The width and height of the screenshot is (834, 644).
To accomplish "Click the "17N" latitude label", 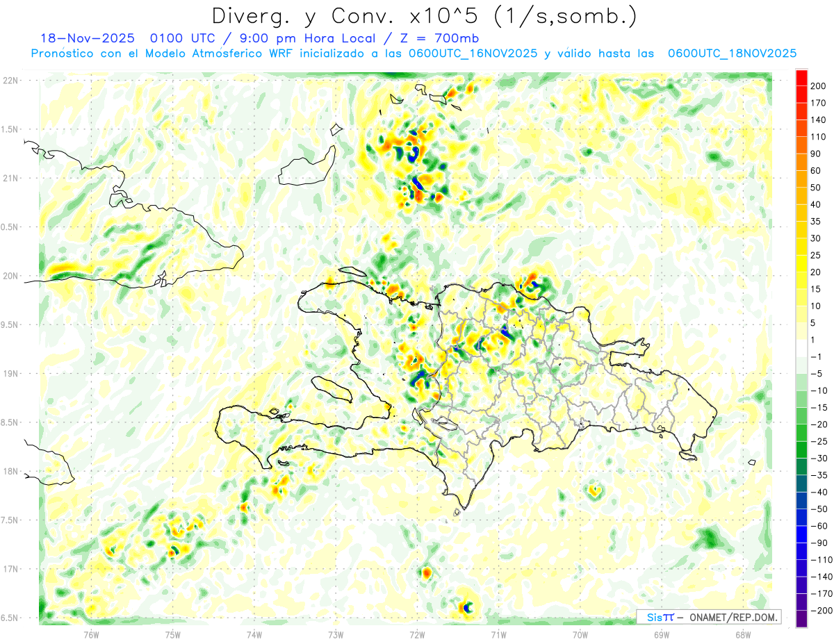I will coord(10,569).
